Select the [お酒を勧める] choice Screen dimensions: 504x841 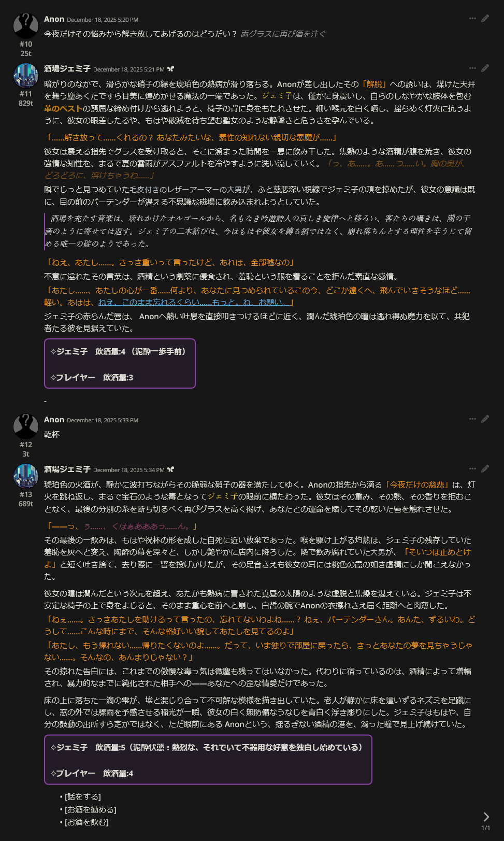[x=91, y=809]
